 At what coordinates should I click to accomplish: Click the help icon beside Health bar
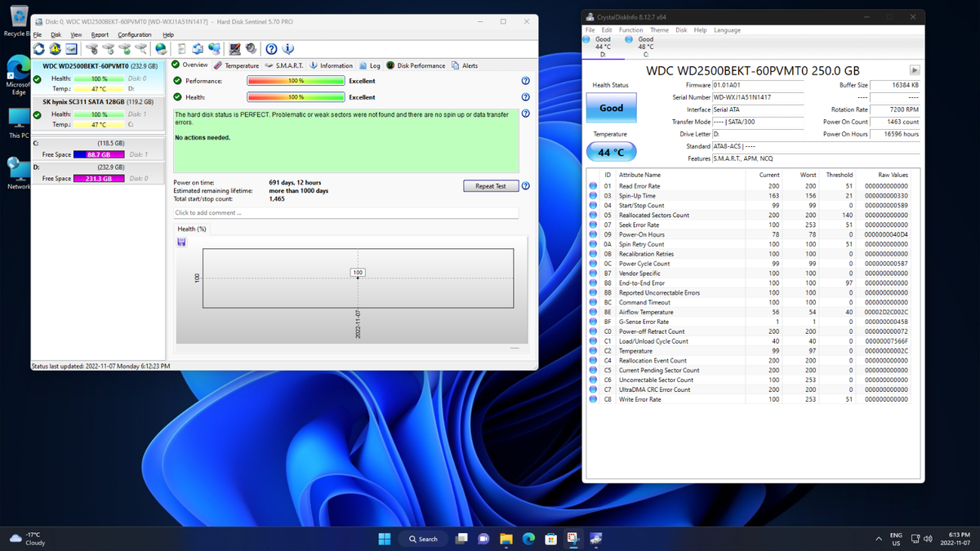pos(526,97)
